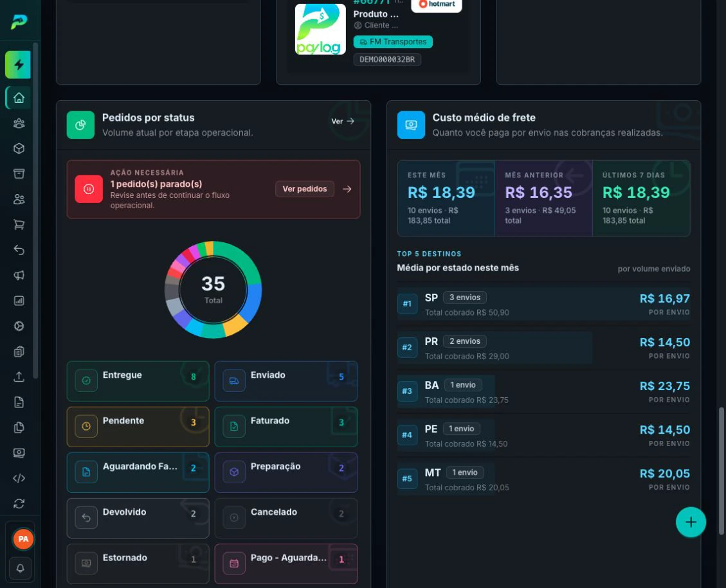Viewport: 726px width, 588px height.
Task: Open the monitor payment sidebar icon
Action: pyautogui.click(x=19, y=453)
